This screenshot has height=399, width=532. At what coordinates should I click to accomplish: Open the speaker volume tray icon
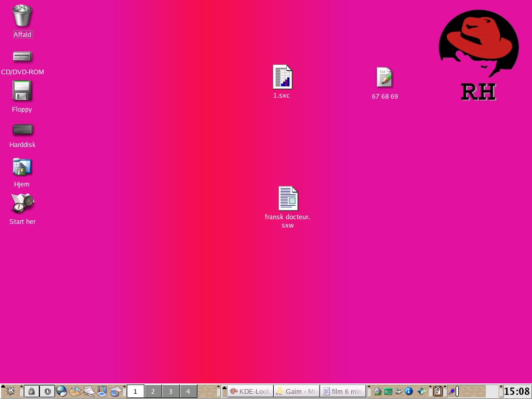(x=422, y=391)
